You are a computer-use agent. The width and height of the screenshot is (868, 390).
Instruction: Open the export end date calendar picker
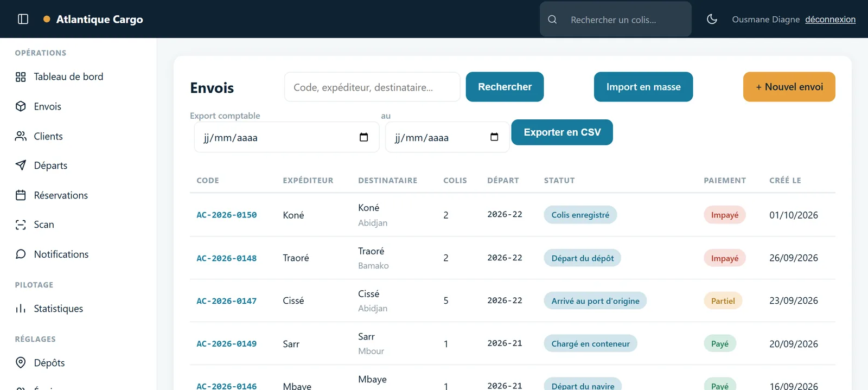tap(494, 137)
